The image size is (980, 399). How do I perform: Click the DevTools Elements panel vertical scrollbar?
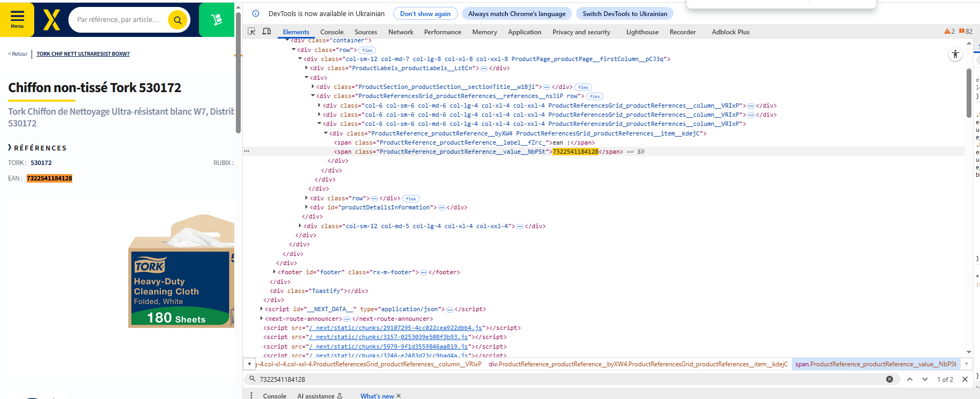coord(969,93)
